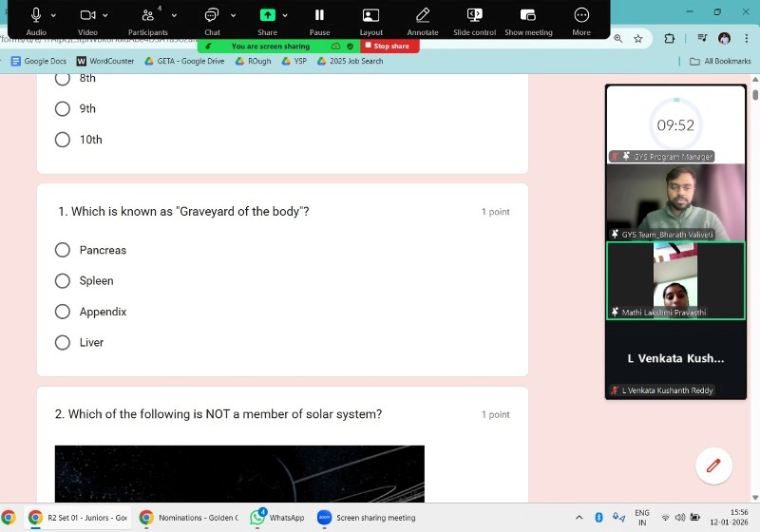Pause the Zoom screen share
The width and height of the screenshot is (760, 532).
[x=319, y=17]
